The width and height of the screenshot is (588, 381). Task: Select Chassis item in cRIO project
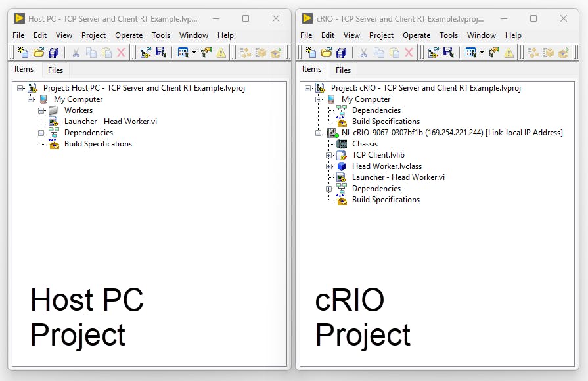point(365,144)
